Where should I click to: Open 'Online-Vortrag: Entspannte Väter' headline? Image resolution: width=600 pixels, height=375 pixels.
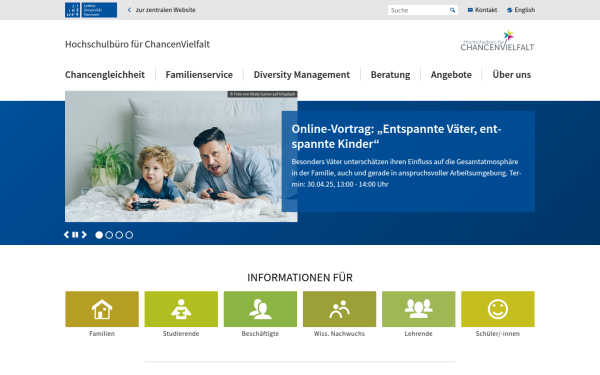[x=396, y=136]
